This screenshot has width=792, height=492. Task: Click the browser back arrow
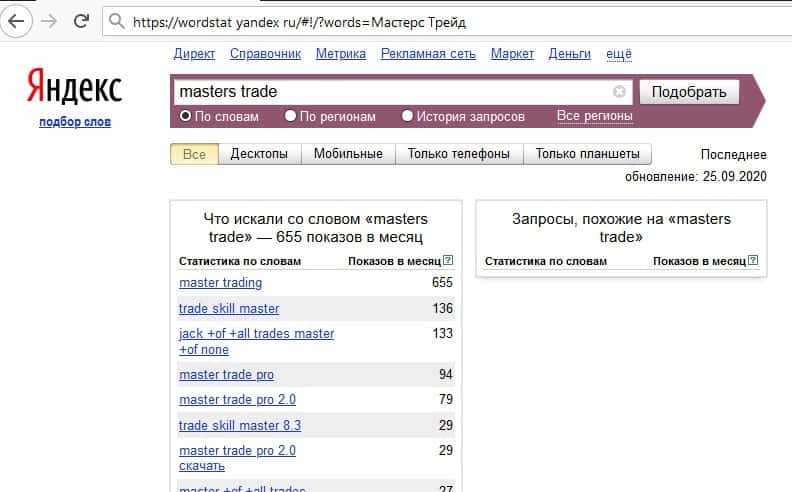[x=15, y=21]
